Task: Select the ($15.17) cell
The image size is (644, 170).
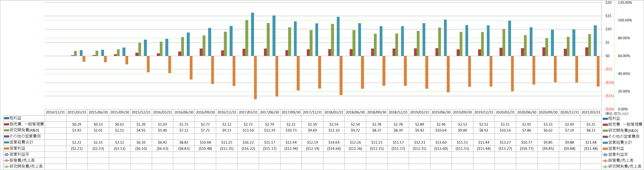Action: [270, 149]
